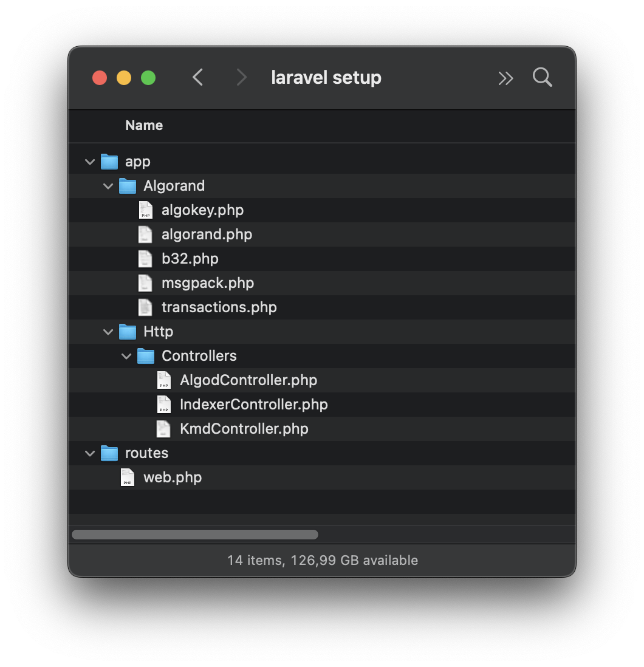644x667 pixels.
Task: Select the algorand.php file icon
Action: click(x=145, y=234)
